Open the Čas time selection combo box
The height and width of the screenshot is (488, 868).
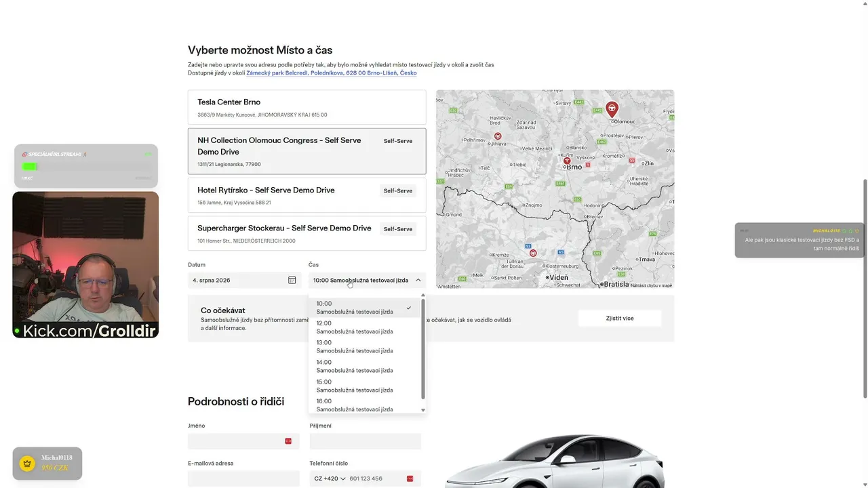(x=367, y=280)
